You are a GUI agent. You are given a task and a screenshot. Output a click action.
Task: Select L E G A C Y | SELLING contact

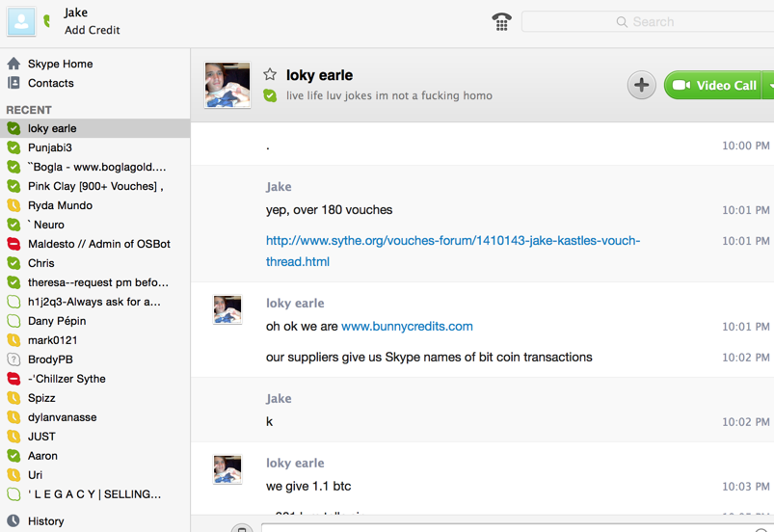94,494
